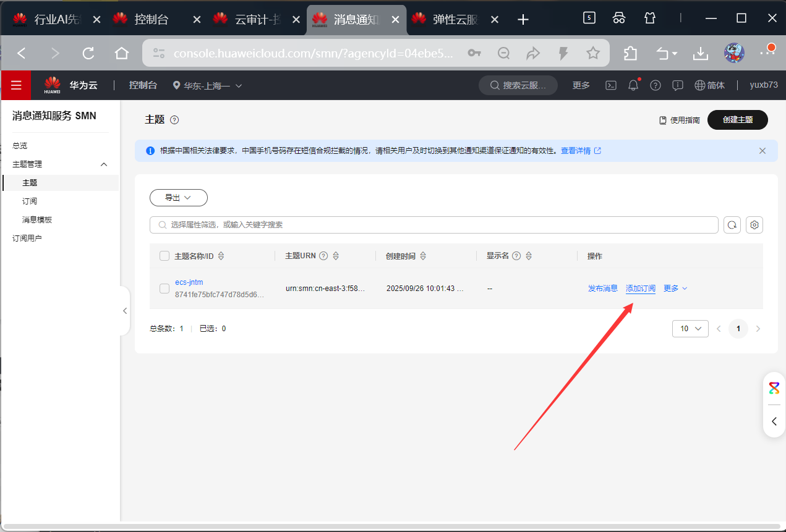
Task: Click the zoom-out magnifier icon in the address bar
Action: (x=504, y=54)
